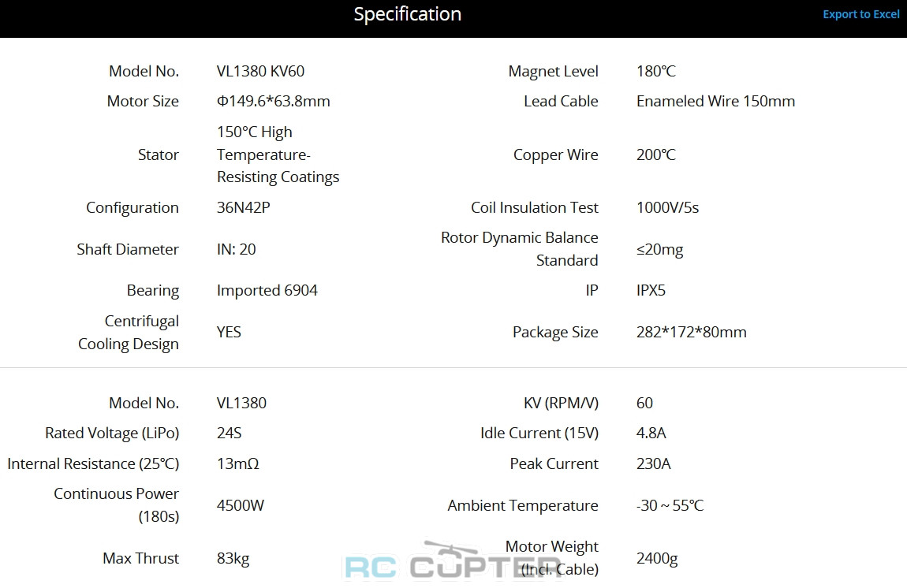Click the 83kg max thrust value
This screenshot has height=588, width=907.
(233, 558)
